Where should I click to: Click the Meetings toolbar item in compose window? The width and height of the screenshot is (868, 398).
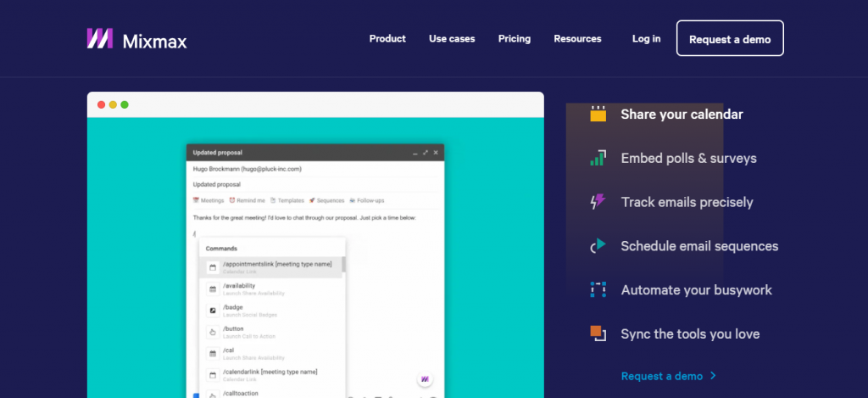[209, 200]
